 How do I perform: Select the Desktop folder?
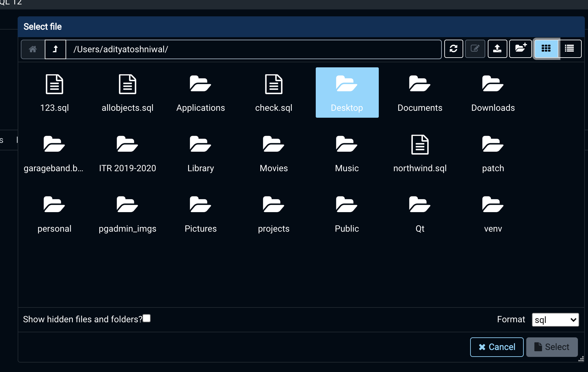click(x=347, y=93)
